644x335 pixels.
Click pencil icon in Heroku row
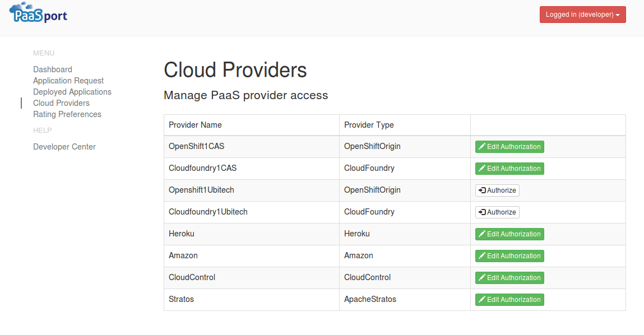pyautogui.click(x=482, y=234)
